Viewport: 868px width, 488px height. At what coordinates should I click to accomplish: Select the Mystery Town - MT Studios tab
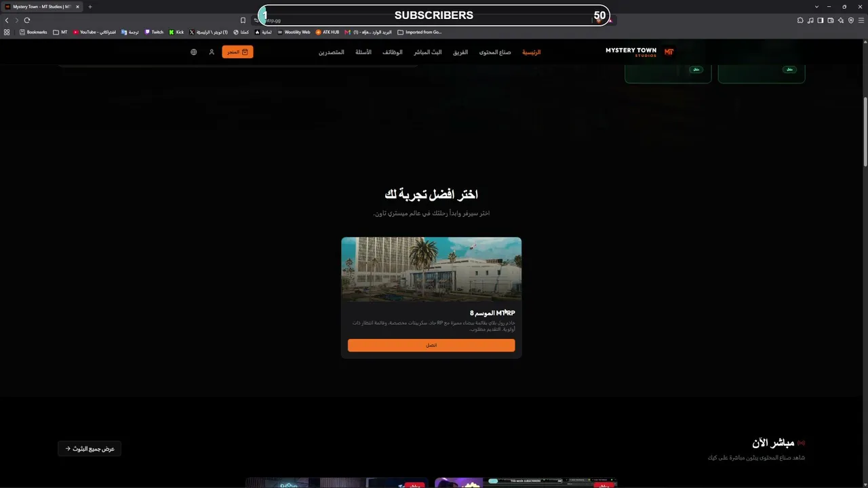(42, 7)
